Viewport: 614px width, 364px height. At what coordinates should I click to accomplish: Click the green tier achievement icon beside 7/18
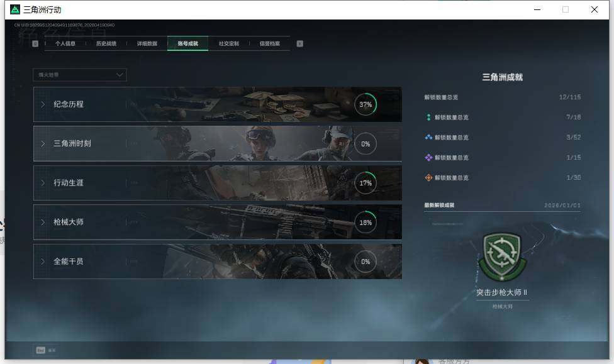click(x=428, y=117)
